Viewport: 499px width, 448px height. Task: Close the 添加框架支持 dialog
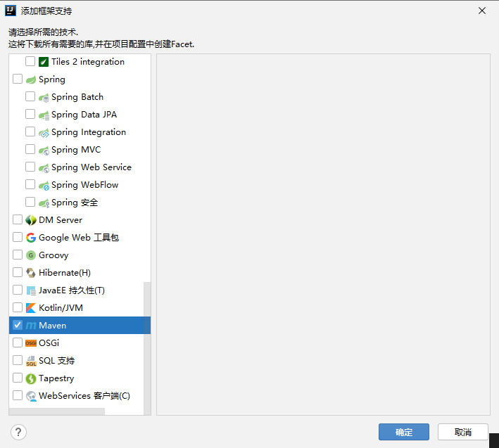(482, 11)
